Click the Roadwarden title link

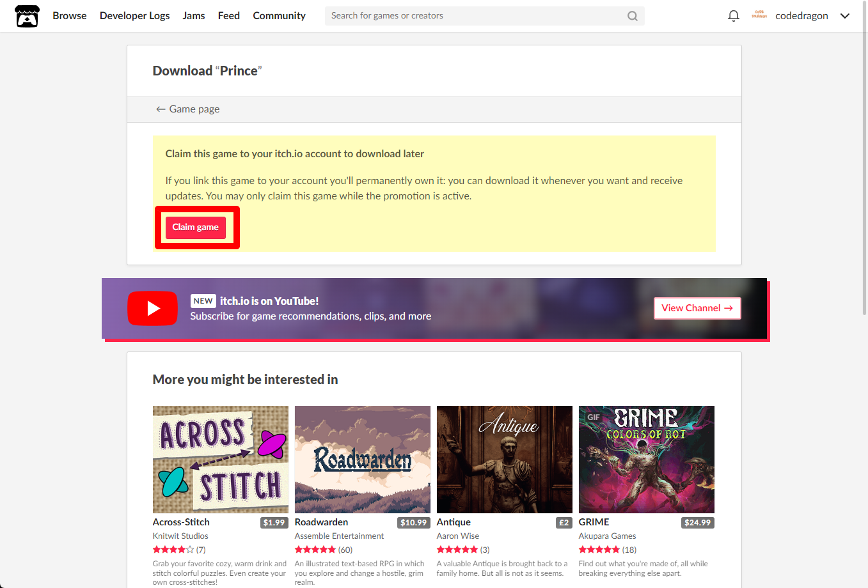click(x=321, y=522)
